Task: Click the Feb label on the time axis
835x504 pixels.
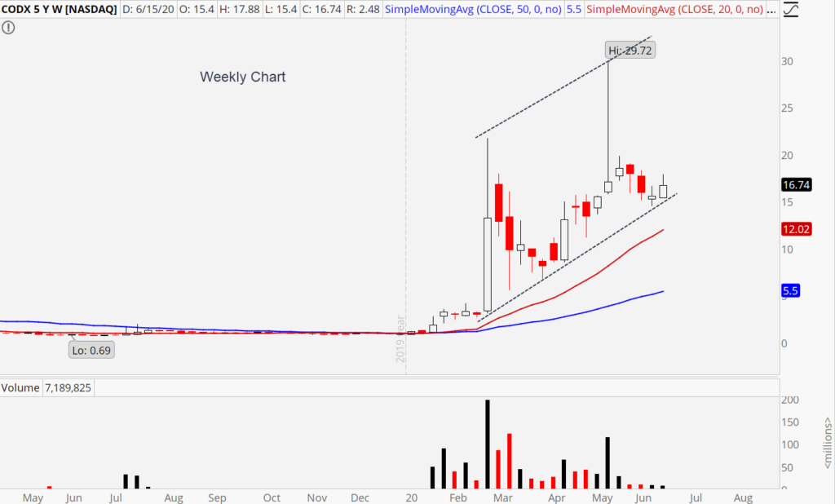Action: (x=458, y=497)
